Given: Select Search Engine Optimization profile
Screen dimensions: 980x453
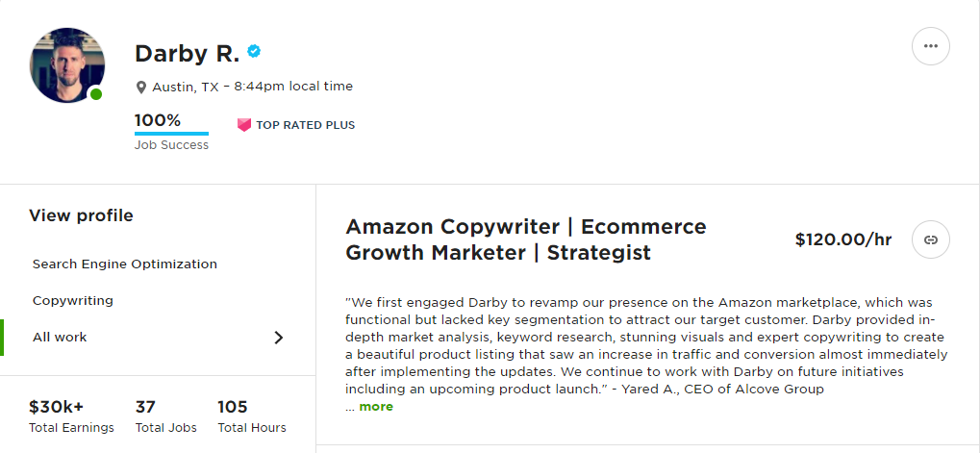Looking at the screenshot, I should pyautogui.click(x=125, y=264).
